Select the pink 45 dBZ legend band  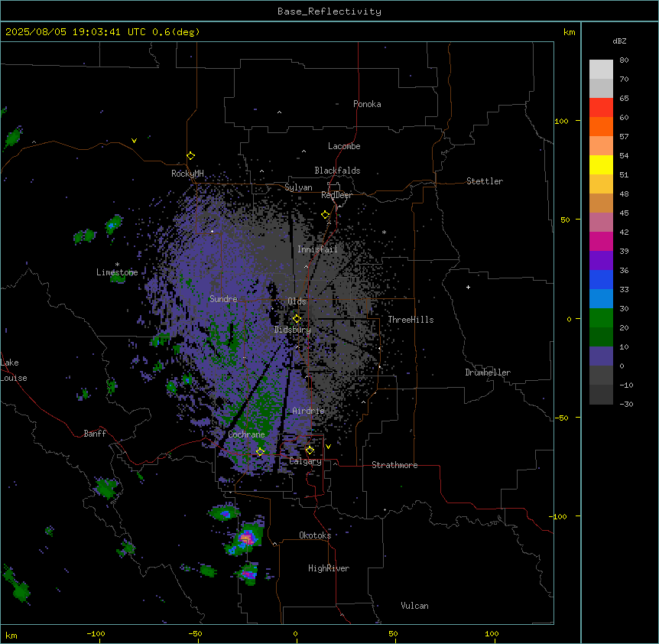[601, 222]
